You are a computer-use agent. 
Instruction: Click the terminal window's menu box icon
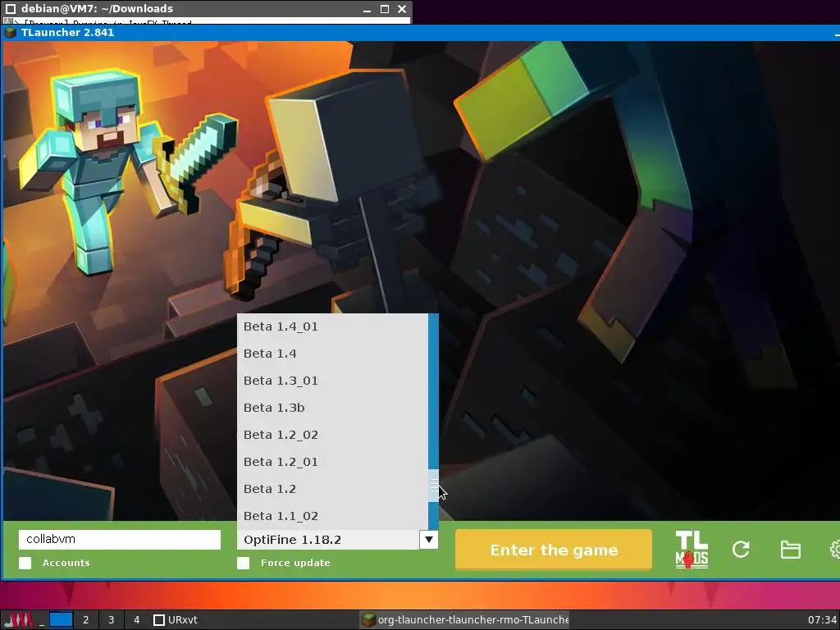coord(11,8)
